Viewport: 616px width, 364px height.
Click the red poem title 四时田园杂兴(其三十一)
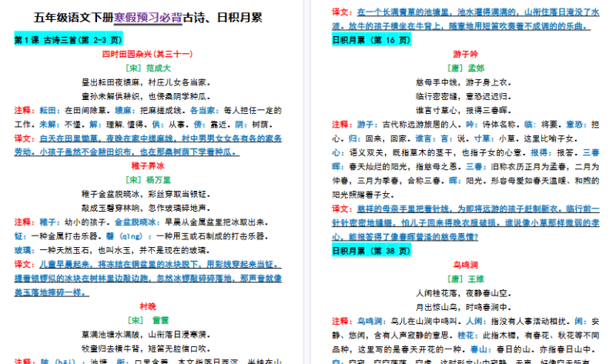click(147, 54)
